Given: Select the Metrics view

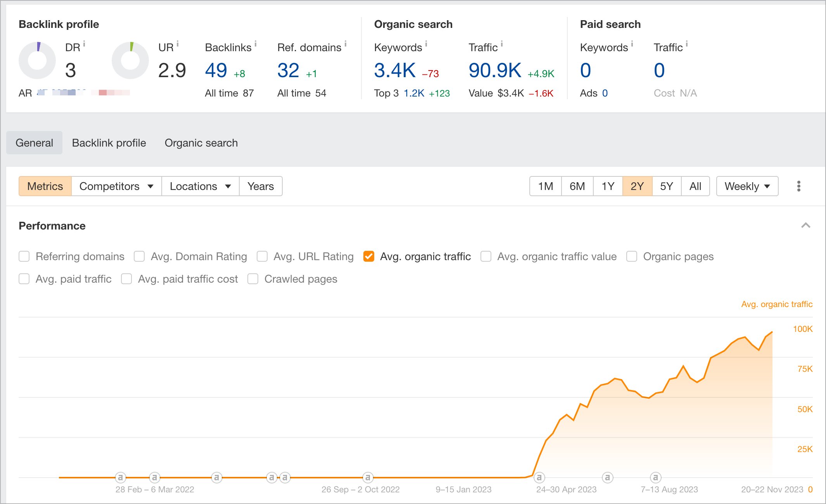Looking at the screenshot, I should (x=45, y=186).
